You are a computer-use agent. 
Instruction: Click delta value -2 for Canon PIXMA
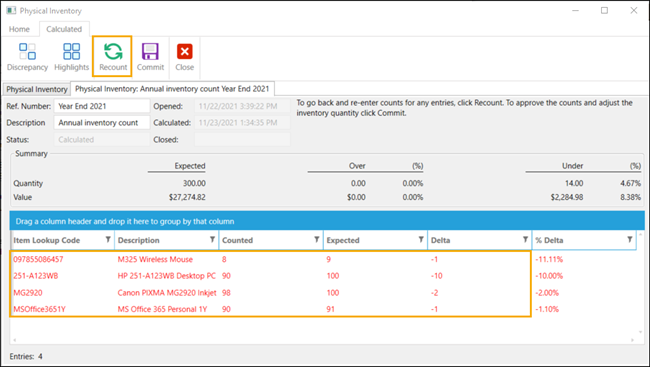(x=434, y=292)
